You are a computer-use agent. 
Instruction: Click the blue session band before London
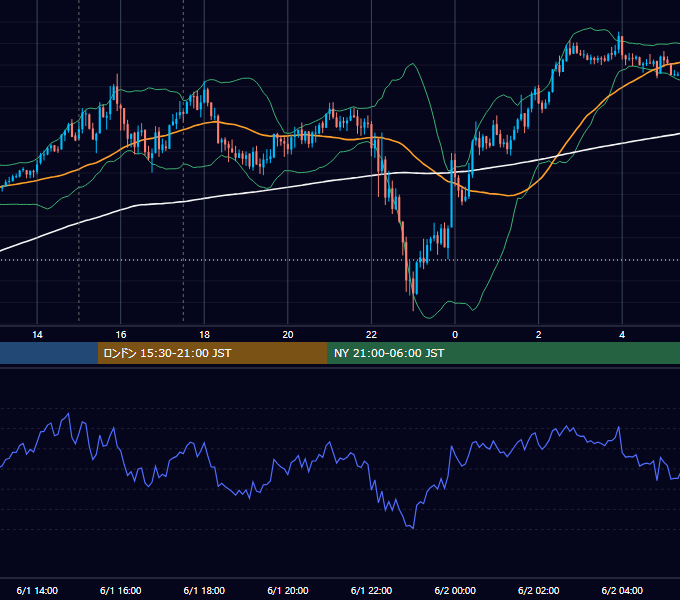tap(49, 353)
